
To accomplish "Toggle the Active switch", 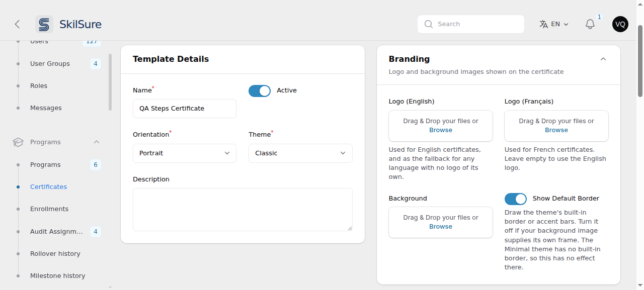I will click(260, 90).
